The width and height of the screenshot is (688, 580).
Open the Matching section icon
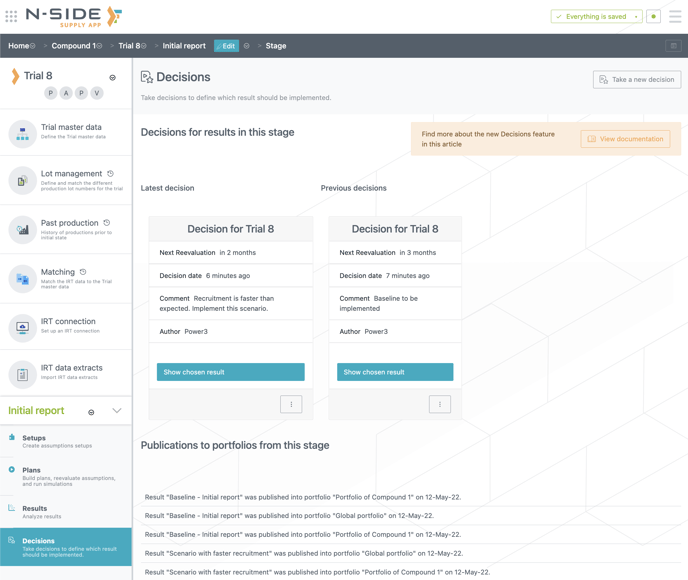pos(22,279)
